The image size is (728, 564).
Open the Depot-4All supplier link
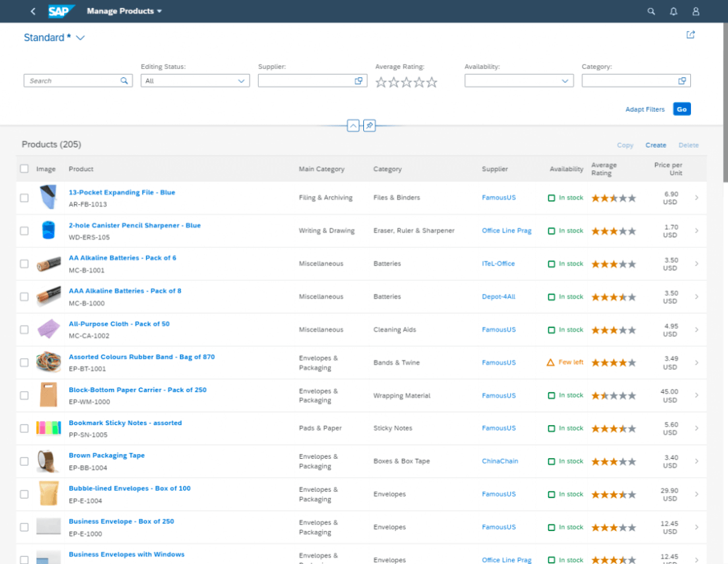pyautogui.click(x=499, y=296)
